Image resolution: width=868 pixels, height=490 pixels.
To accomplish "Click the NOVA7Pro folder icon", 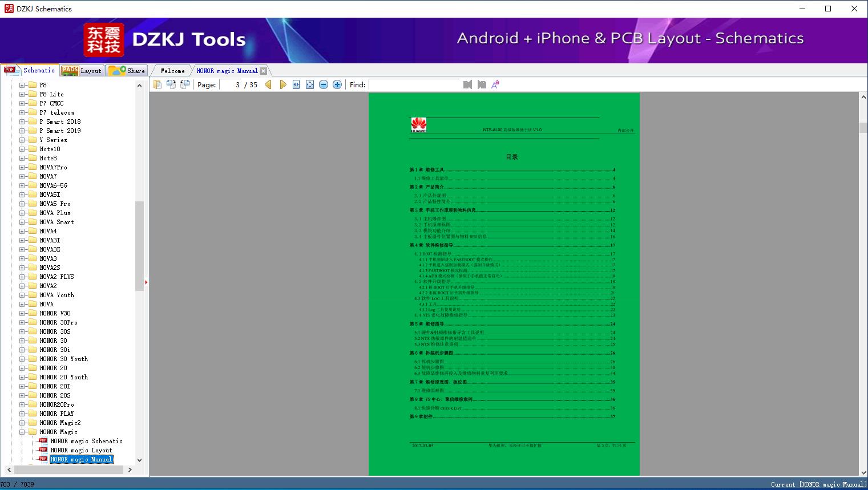I will click(33, 167).
